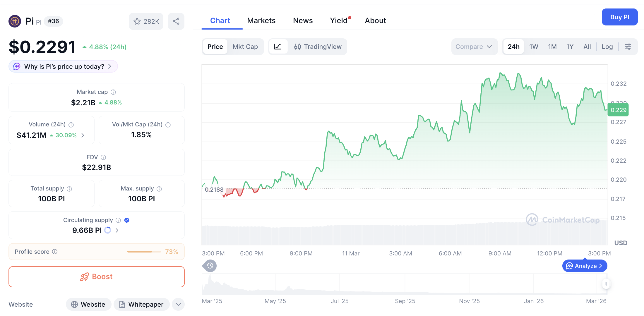Viewport: 644px width, 316px height.
Task: Open the News tab
Action: pos(303,20)
